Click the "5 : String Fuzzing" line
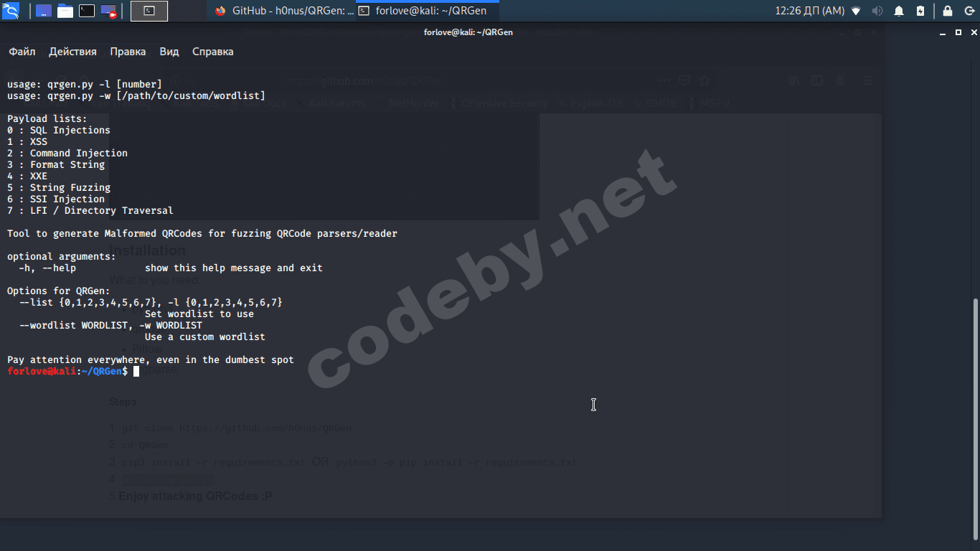Screen dimensions: 980x551 click(59, 188)
